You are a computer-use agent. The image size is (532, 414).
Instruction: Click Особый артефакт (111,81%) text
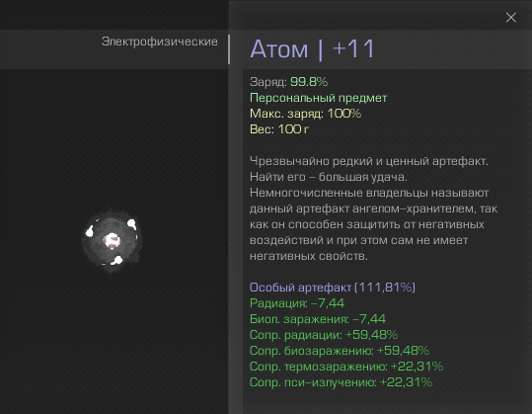[333, 288]
